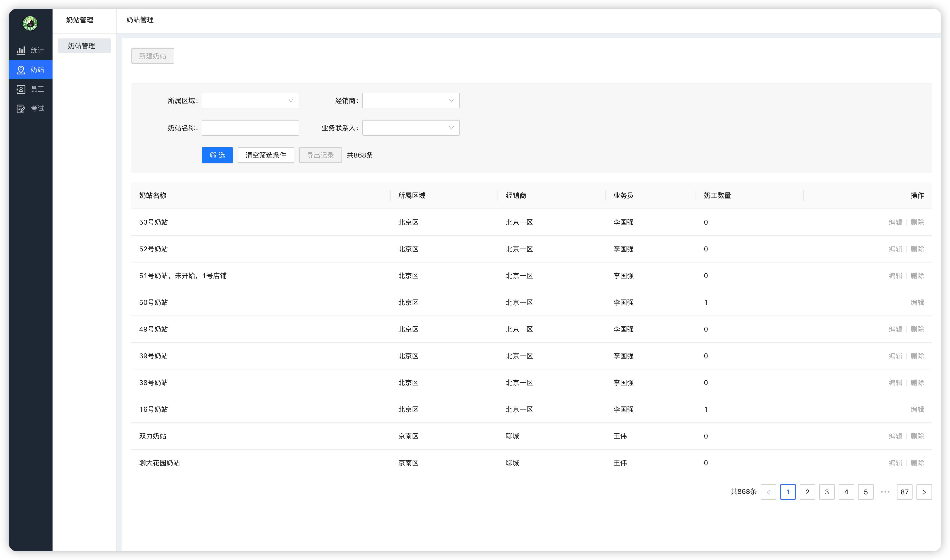Go to page 2
Image resolution: width=950 pixels, height=560 pixels.
[x=807, y=492]
